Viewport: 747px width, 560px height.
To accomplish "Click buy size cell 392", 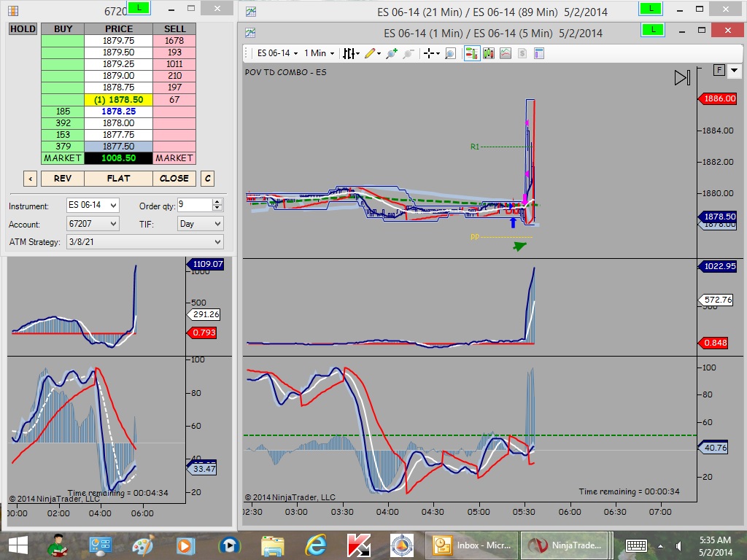I will click(63, 122).
